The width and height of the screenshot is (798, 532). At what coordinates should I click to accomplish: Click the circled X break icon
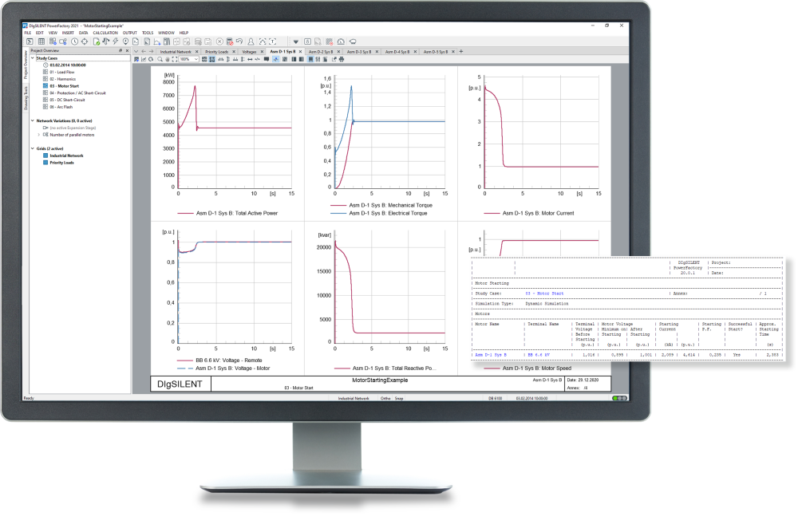pos(219,41)
